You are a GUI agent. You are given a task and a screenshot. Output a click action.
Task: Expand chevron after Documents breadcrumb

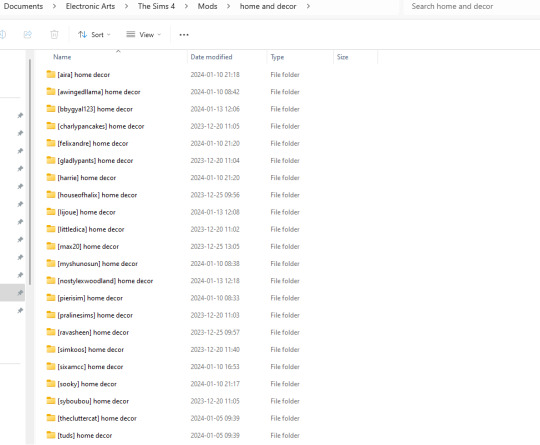tap(54, 6)
